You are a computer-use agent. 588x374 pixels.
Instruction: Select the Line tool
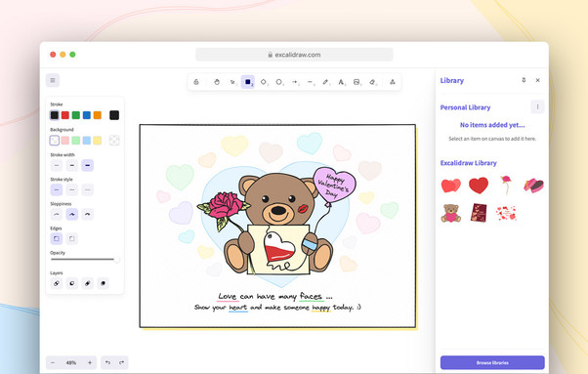coord(311,82)
